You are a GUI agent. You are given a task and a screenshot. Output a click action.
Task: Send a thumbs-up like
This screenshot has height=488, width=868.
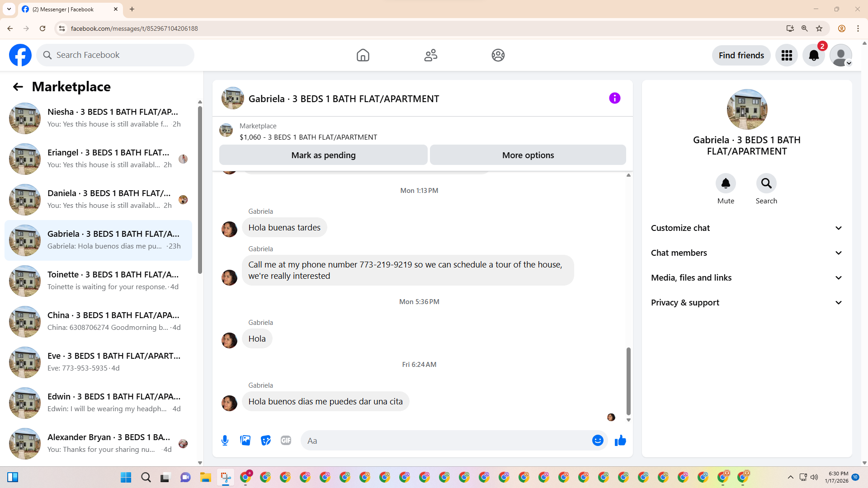(620, 441)
